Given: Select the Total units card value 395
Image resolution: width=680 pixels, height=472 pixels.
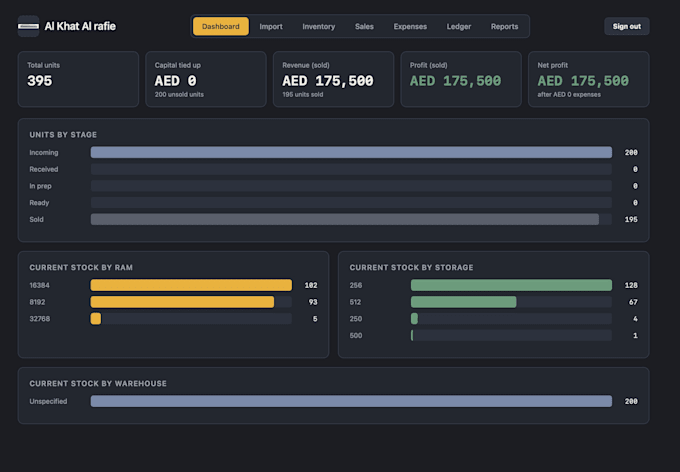Looking at the screenshot, I should pyautogui.click(x=39, y=81).
